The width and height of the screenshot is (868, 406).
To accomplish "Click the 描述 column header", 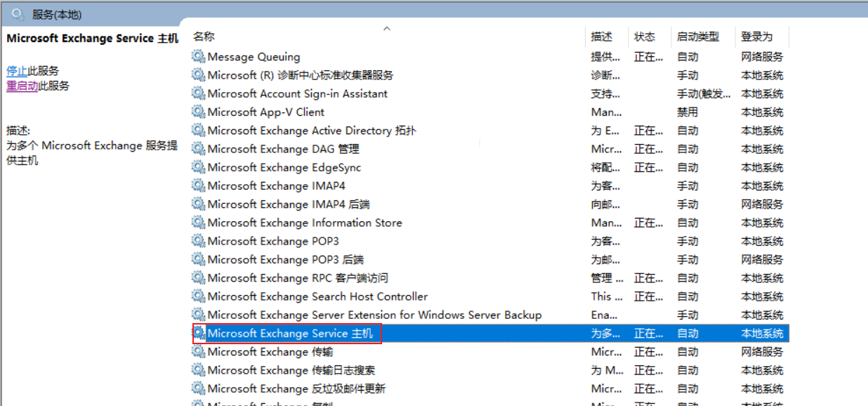I will click(601, 37).
